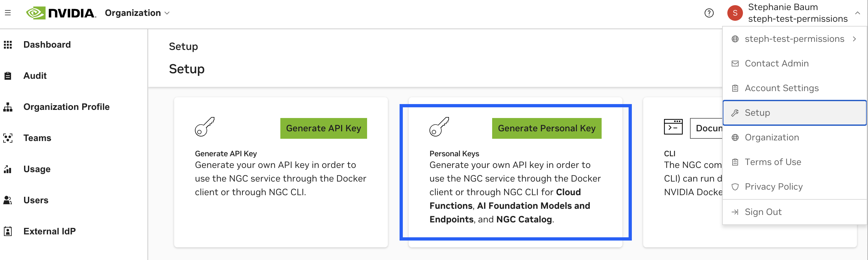Open the Dashboard sidebar icon
The height and width of the screenshot is (260, 868).
point(8,44)
